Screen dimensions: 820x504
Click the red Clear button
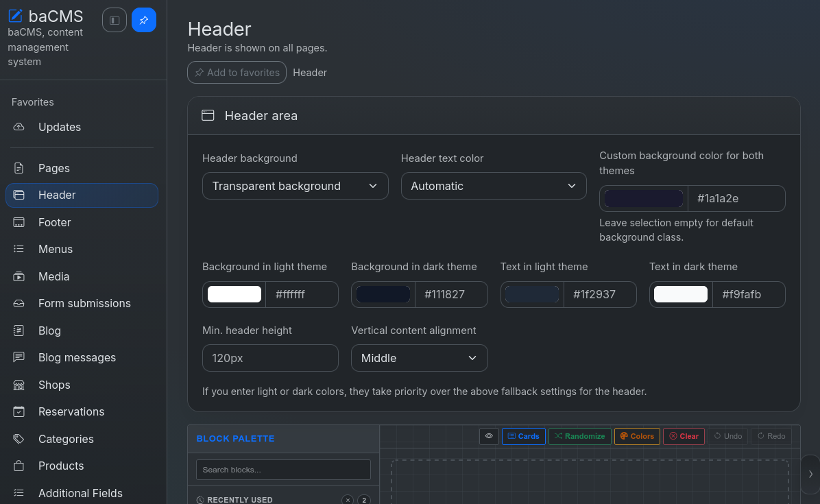(x=684, y=436)
